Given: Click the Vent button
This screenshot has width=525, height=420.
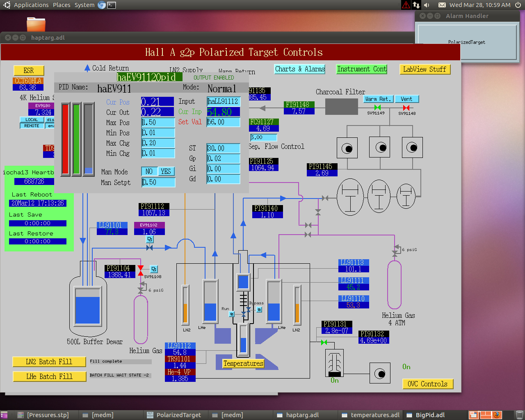Looking at the screenshot, I should tap(406, 99).
